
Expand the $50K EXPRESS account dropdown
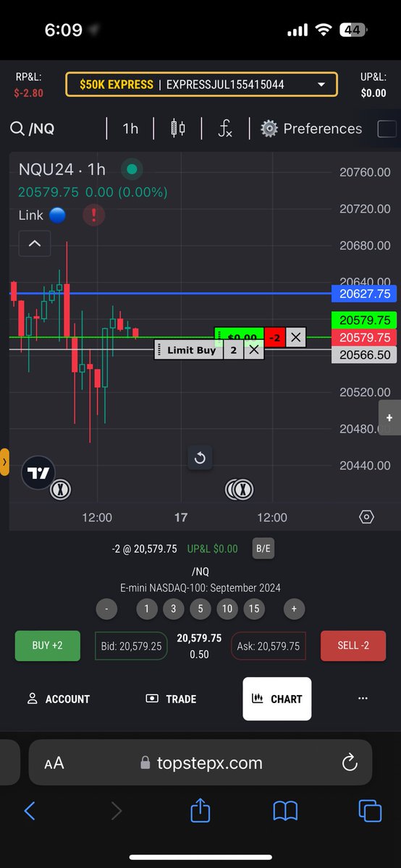[x=201, y=85]
